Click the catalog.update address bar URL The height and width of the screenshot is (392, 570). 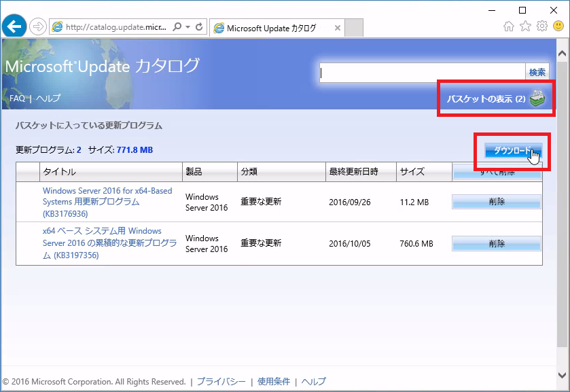point(116,27)
